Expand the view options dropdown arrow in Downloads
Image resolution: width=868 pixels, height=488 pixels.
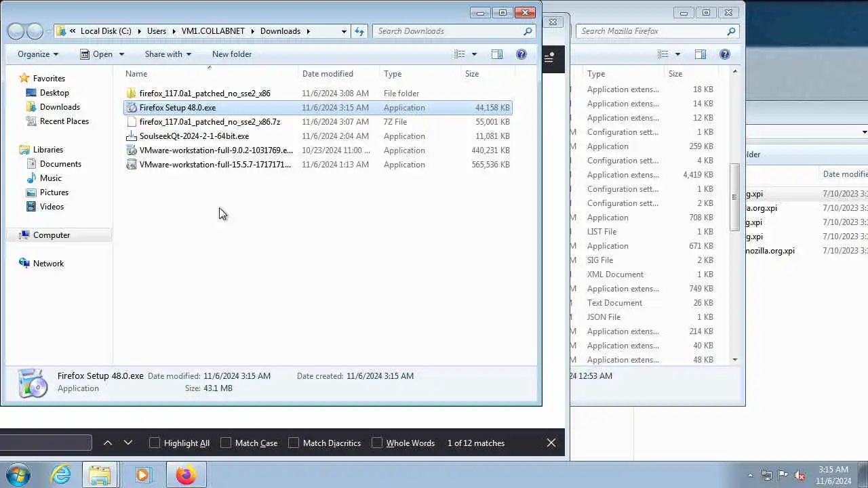(474, 54)
